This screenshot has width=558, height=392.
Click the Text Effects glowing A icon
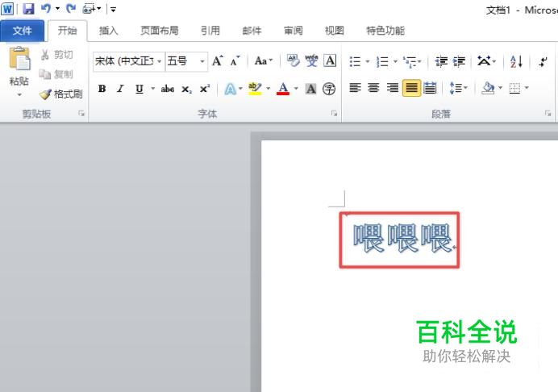(230, 89)
